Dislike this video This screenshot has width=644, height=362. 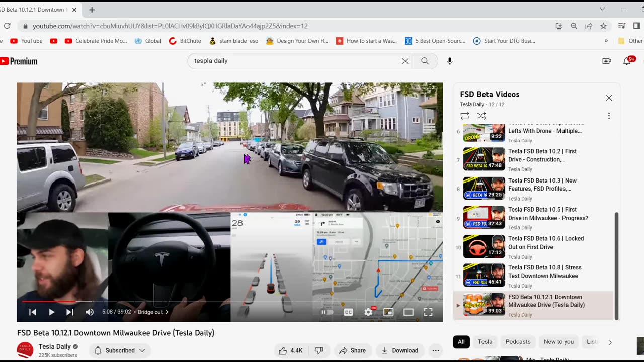coord(318,350)
